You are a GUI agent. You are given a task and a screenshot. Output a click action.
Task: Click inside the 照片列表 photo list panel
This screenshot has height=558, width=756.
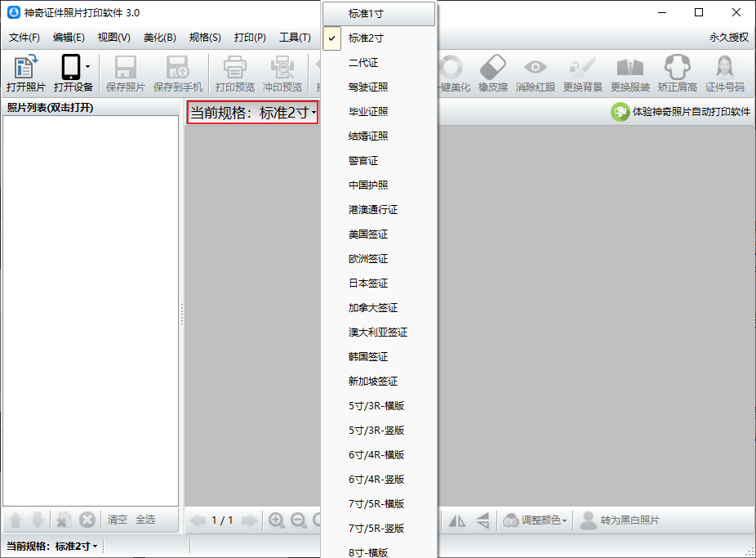(x=91, y=310)
